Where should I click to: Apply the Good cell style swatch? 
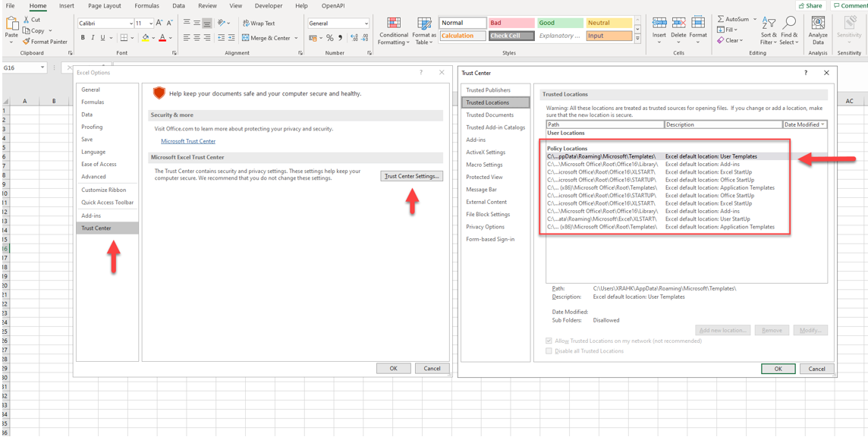(559, 23)
